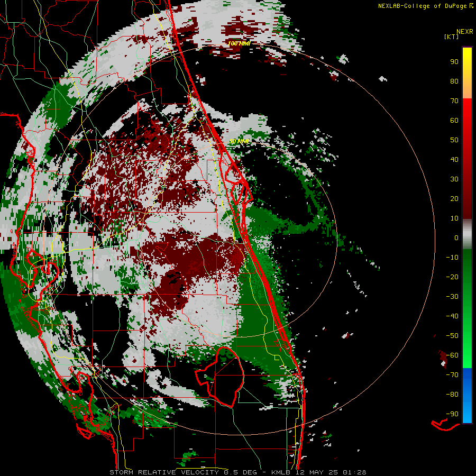This screenshot has width=476, height=476.
Task: Click the 20 value on the velocity scale
Action: pos(454,199)
